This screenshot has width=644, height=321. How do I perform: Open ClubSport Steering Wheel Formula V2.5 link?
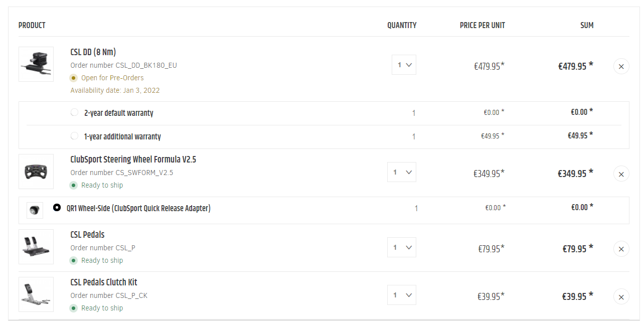[133, 159]
